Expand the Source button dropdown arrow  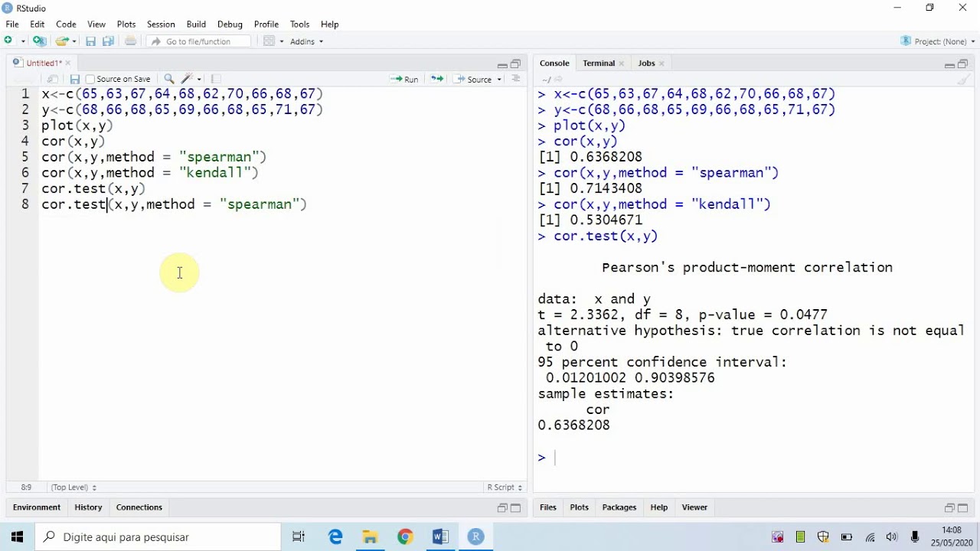pyautogui.click(x=499, y=79)
